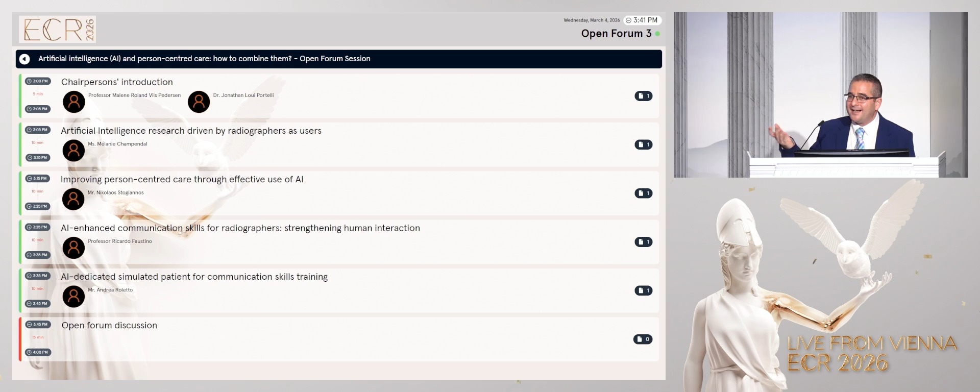
Task: Click the Live From Vienna ECR 2026 caption
Action: pyautogui.click(x=872, y=353)
